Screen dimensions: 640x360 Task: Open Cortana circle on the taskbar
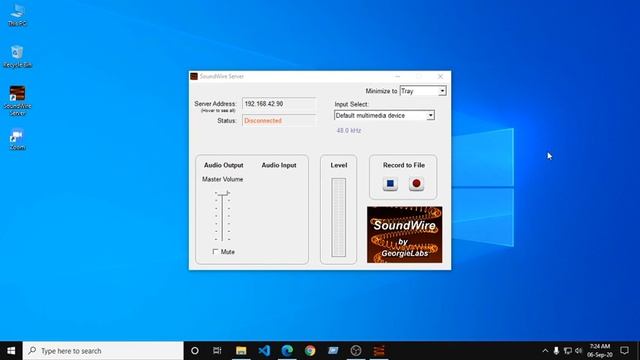pos(195,351)
